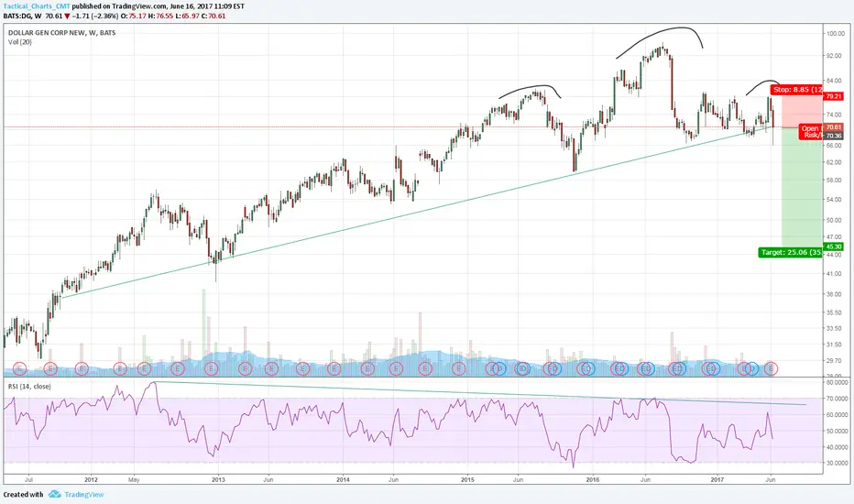Click the 84.00 price scale label
854x504 pixels.
[x=835, y=81]
